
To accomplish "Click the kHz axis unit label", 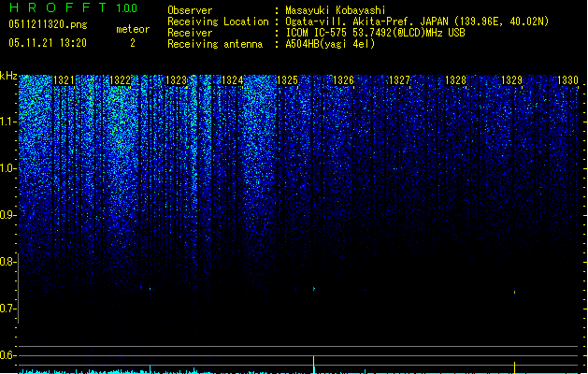I will (x=8, y=76).
